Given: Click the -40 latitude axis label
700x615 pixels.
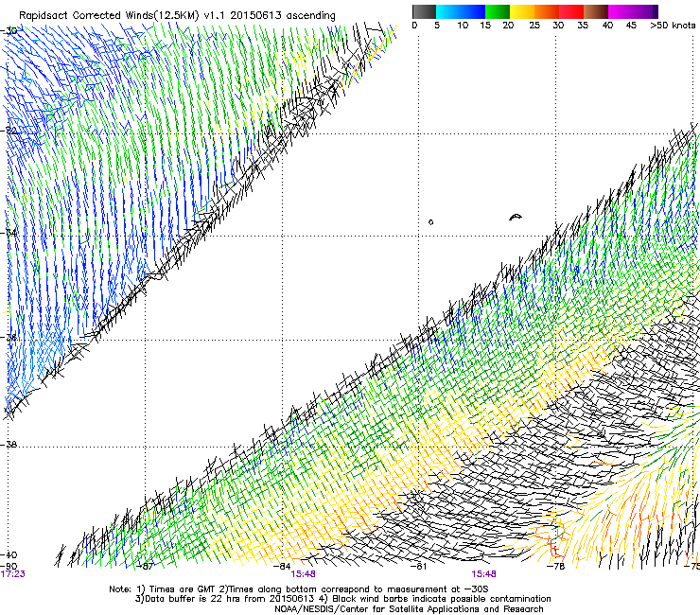Looking at the screenshot, I should pyautogui.click(x=9, y=554).
